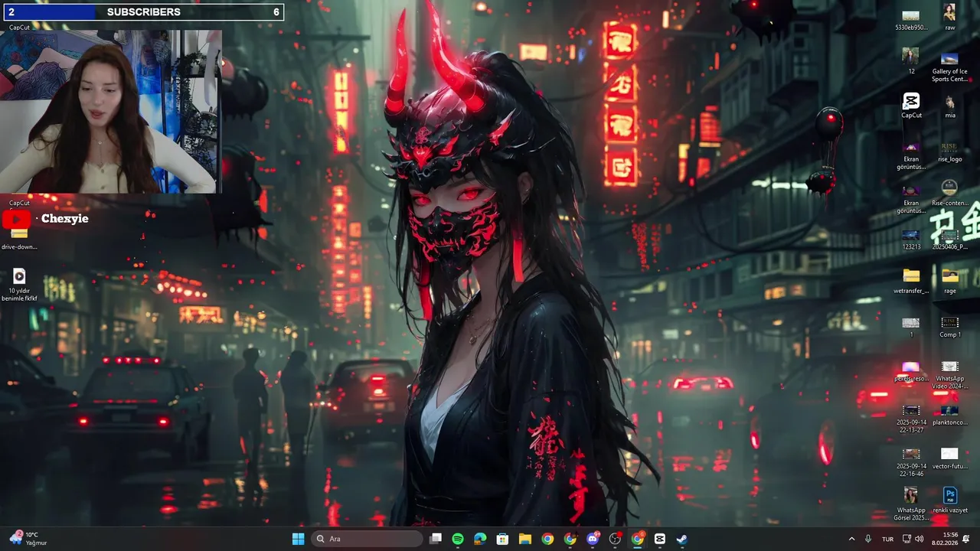Open Steam from the taskbar
This screenshot has width=980, height=551.
682,539
